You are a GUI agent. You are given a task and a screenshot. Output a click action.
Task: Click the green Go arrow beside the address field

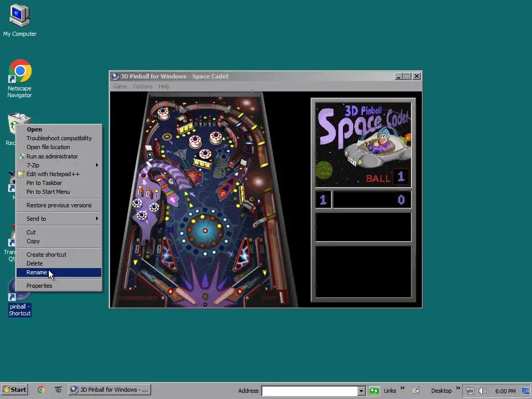[374, 391]
